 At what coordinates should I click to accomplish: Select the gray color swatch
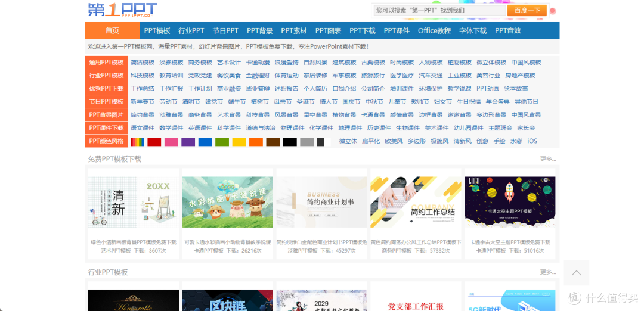pos(307,142)
